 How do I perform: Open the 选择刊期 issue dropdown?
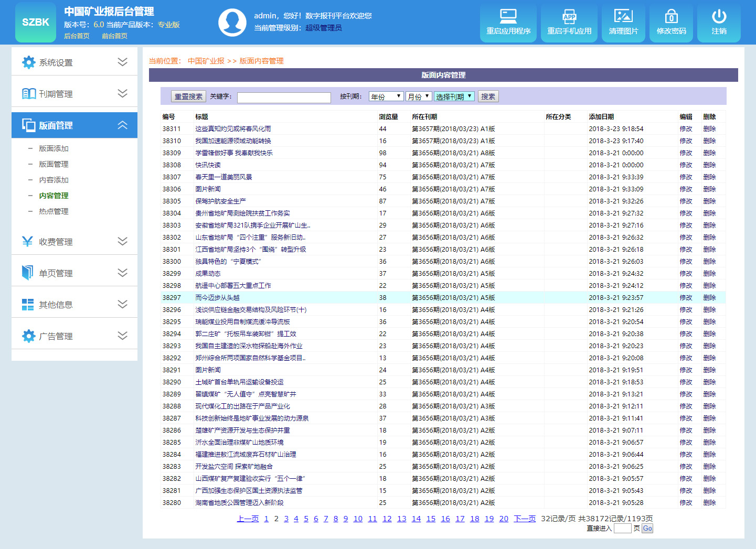click(454, 96)
